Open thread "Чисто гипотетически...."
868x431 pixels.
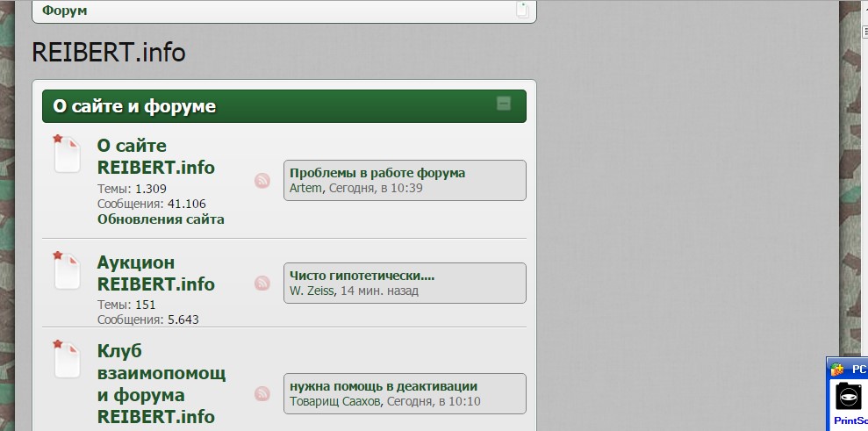click(x=362, y=276)
